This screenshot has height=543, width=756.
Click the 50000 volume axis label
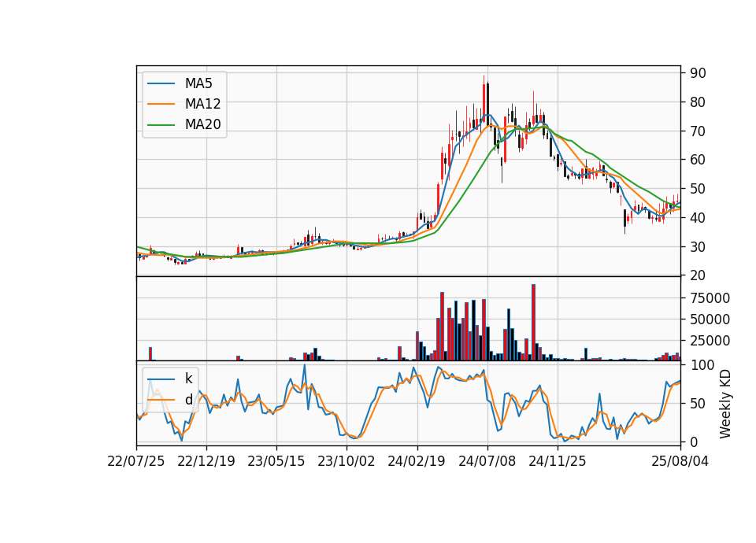(710, 320)
